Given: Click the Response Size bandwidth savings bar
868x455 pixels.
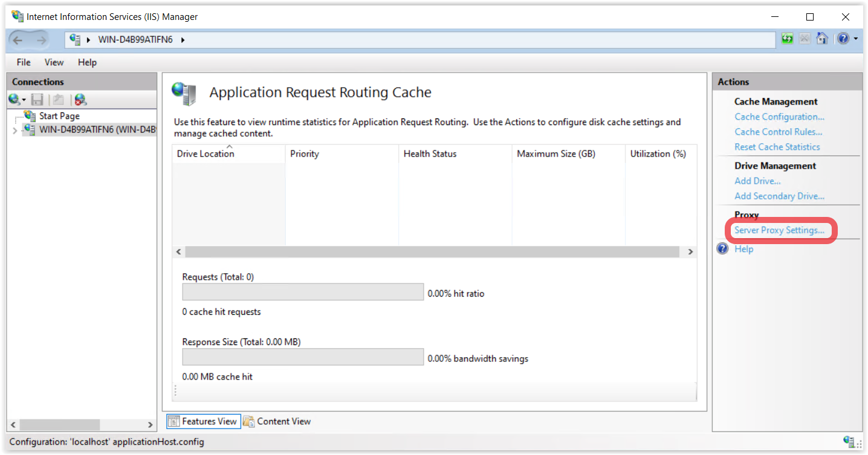Looking at the screenshot, I should [303, 357].
